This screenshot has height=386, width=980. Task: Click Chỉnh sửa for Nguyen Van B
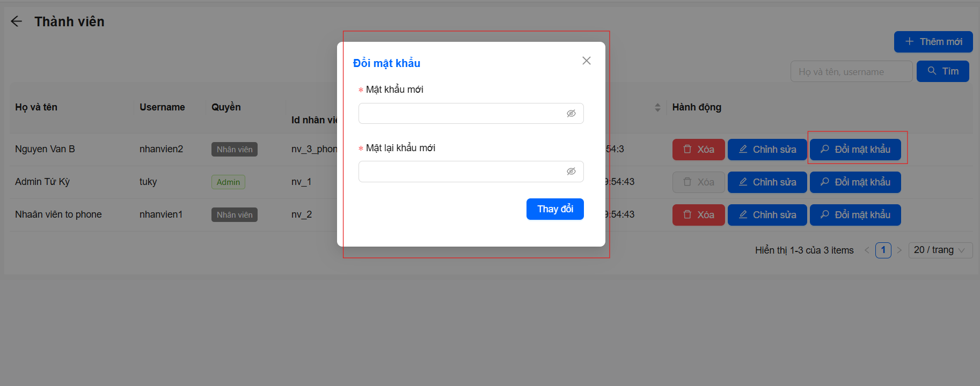(x=767, y=150)
